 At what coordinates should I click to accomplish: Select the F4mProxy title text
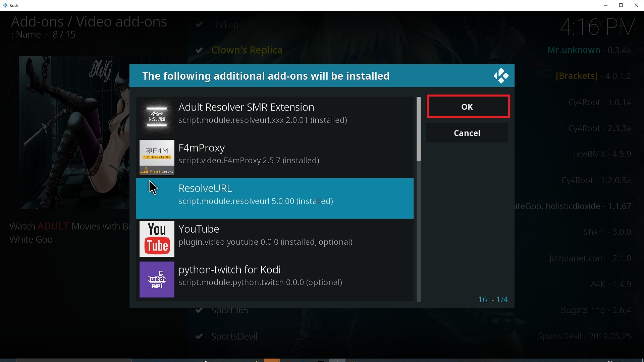click(x=202, y=148)
